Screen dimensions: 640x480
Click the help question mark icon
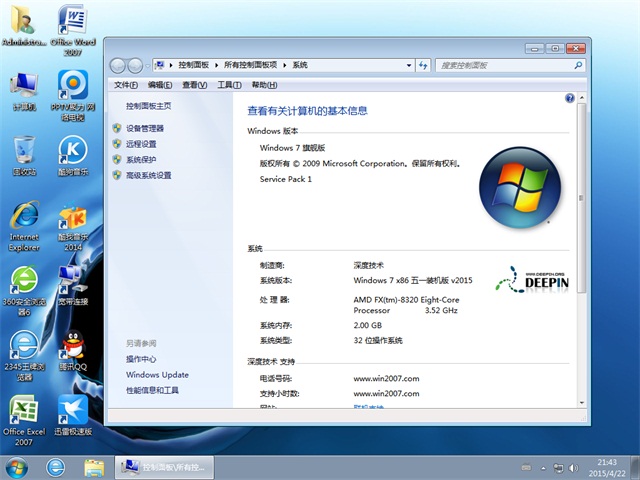570,98
